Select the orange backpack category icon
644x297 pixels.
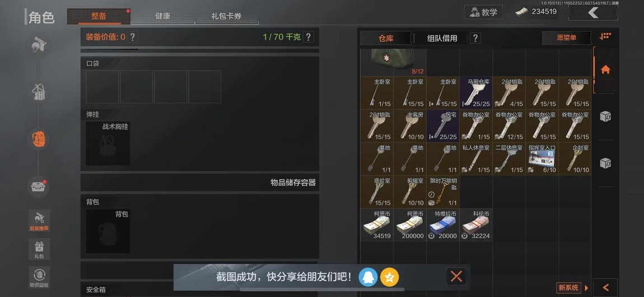coord(39,139)
